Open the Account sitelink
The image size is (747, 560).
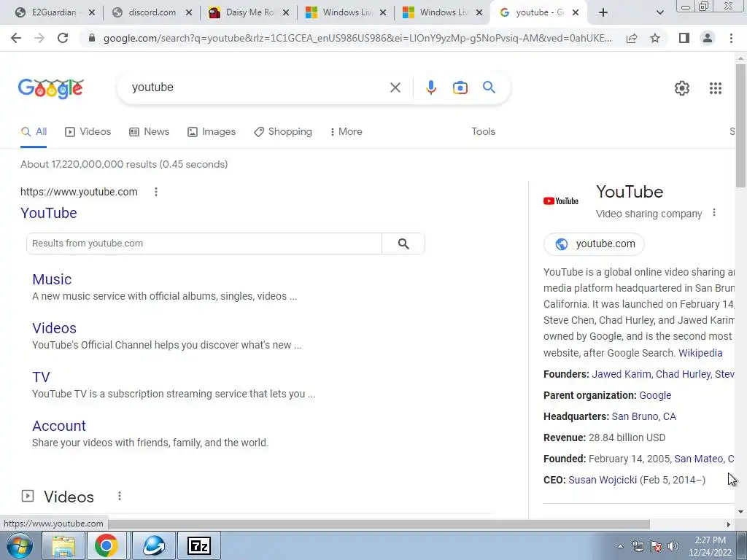pyautogui.click(x=59, y=426)
